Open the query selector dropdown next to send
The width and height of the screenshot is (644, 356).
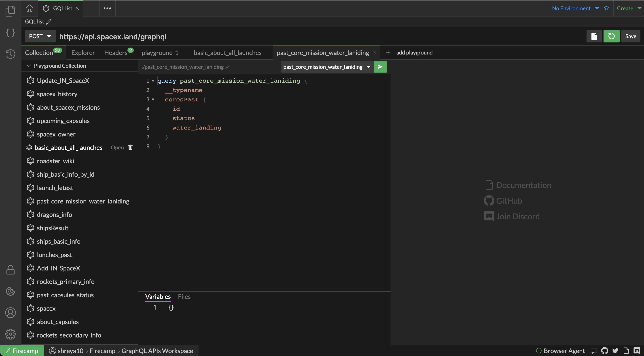point(369,67)
